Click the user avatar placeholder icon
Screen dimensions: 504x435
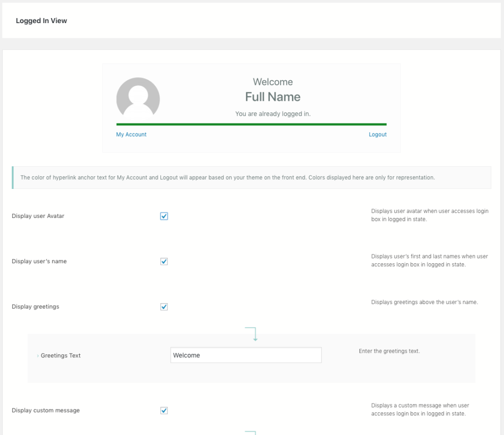[x=138, y=98]
